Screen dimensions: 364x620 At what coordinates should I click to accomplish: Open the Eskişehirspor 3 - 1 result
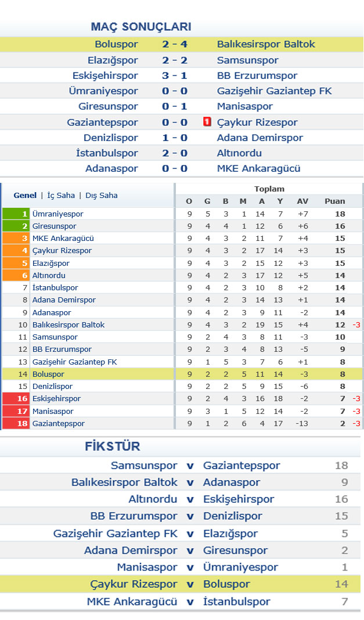(x=175, y=75)
